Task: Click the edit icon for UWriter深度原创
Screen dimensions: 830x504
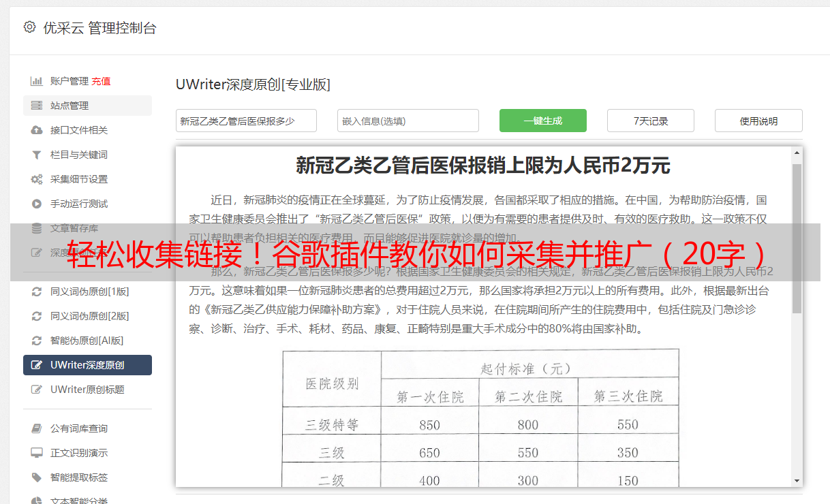Action: (37, 365)
